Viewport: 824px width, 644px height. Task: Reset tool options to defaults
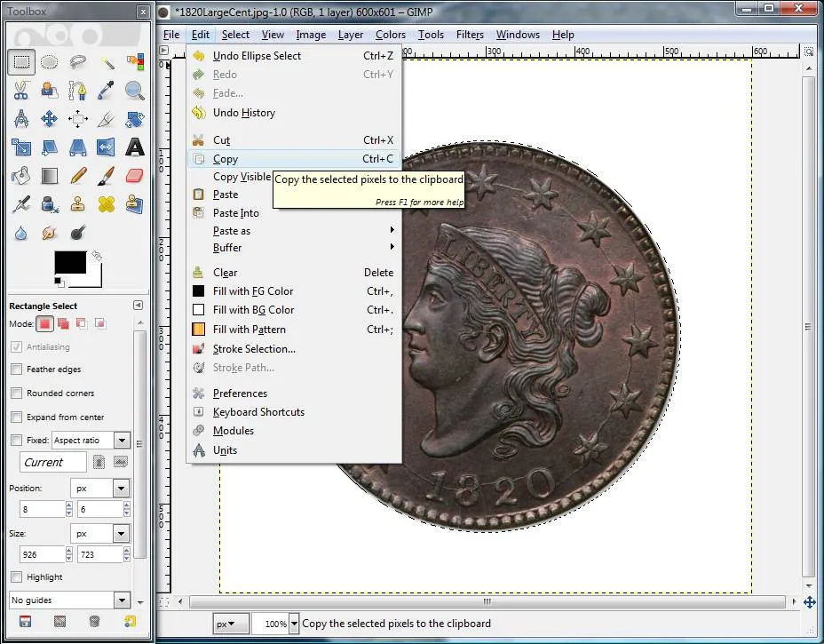click(x=130, y=622)
